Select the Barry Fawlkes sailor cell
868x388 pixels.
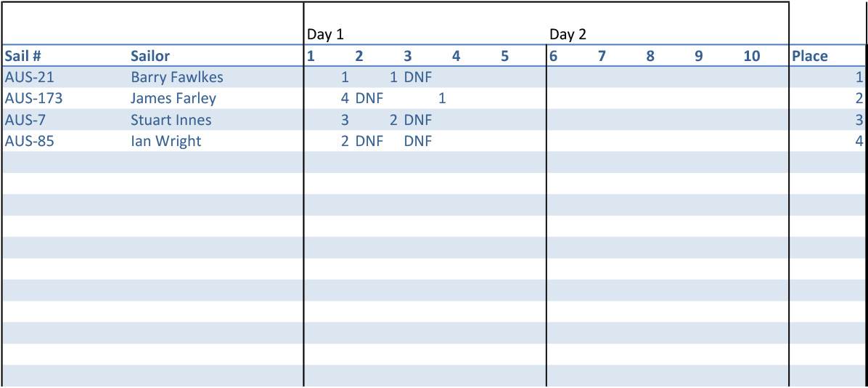177,77
